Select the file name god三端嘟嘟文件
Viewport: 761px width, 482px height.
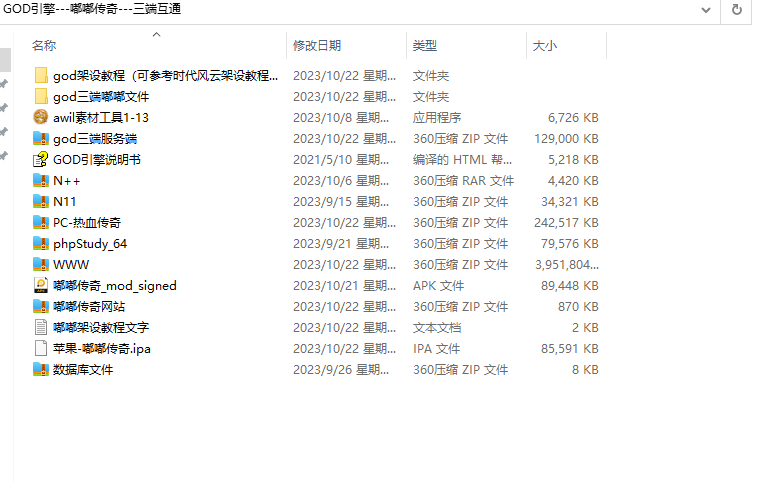(101, 97)
